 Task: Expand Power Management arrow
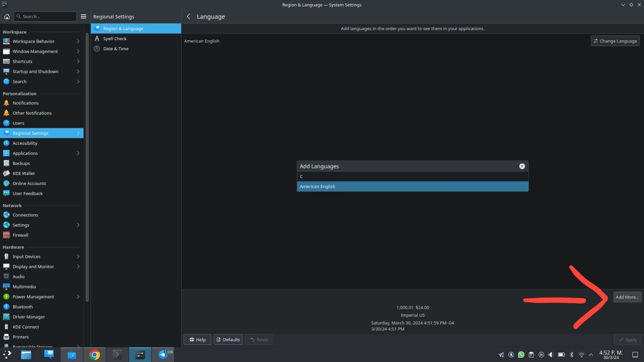pos(78,297)
